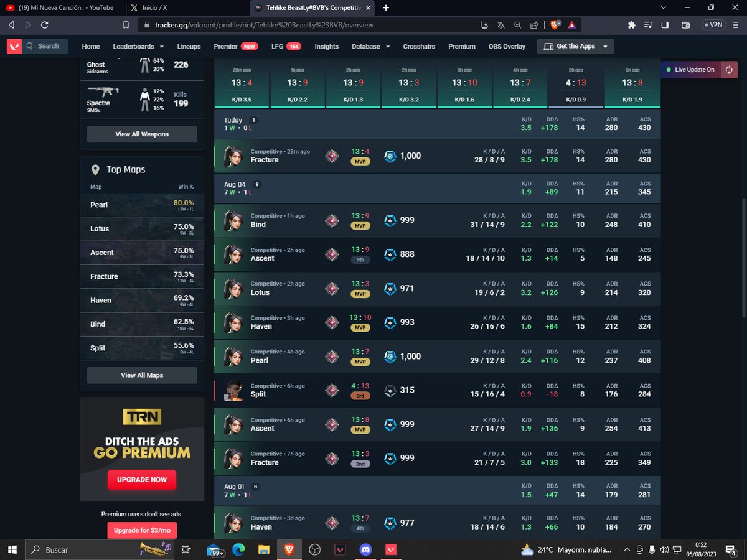The width and height of the screenshot is (747, 560).
Task: Click the share page icon
Action: (534, 26)
